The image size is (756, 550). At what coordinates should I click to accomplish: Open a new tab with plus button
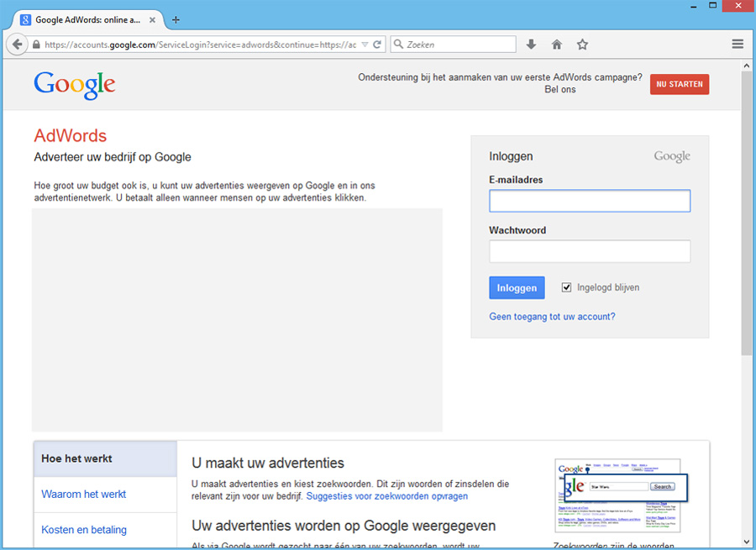176,20
